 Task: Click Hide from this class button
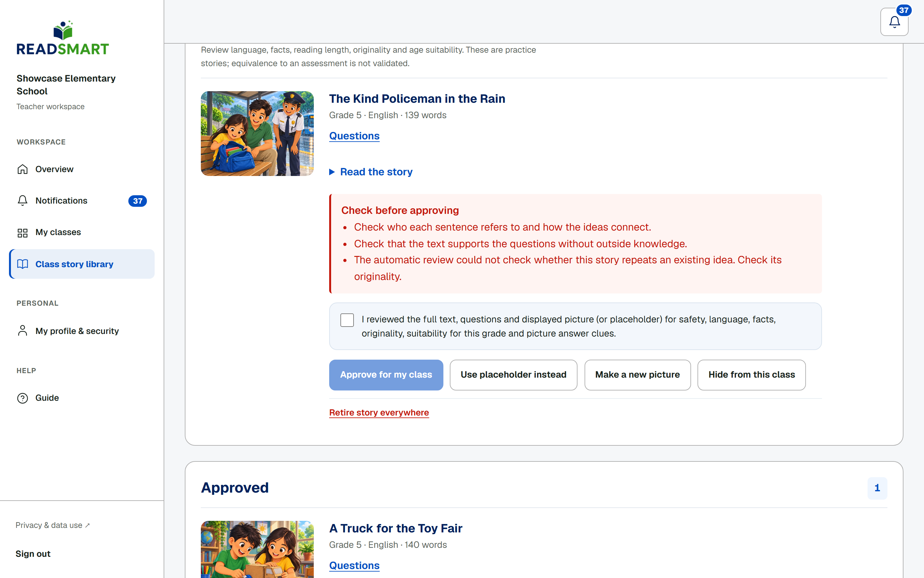click(751, 375)
